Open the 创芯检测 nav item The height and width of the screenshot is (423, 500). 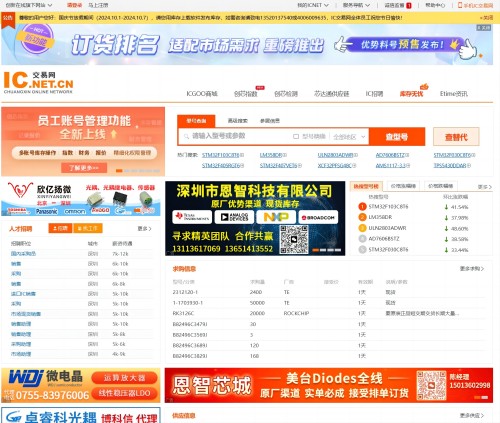pyautogui.click(x=286, y=94)
